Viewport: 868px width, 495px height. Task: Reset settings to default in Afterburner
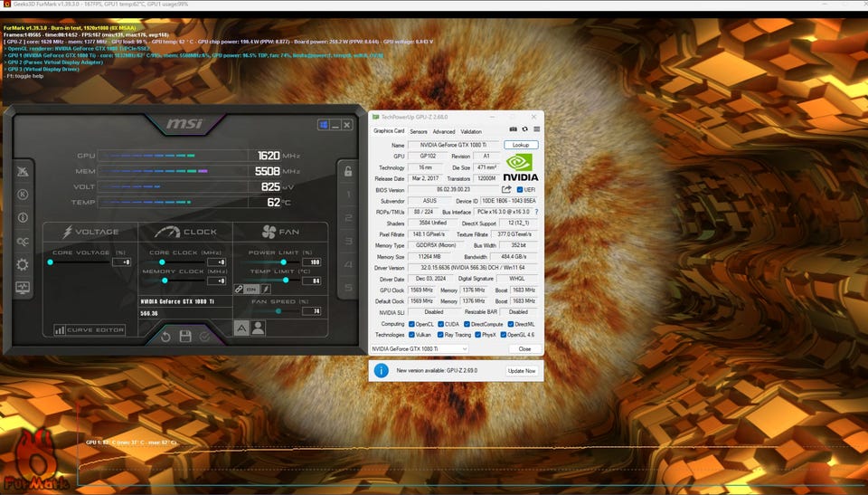tap(165, 337)
